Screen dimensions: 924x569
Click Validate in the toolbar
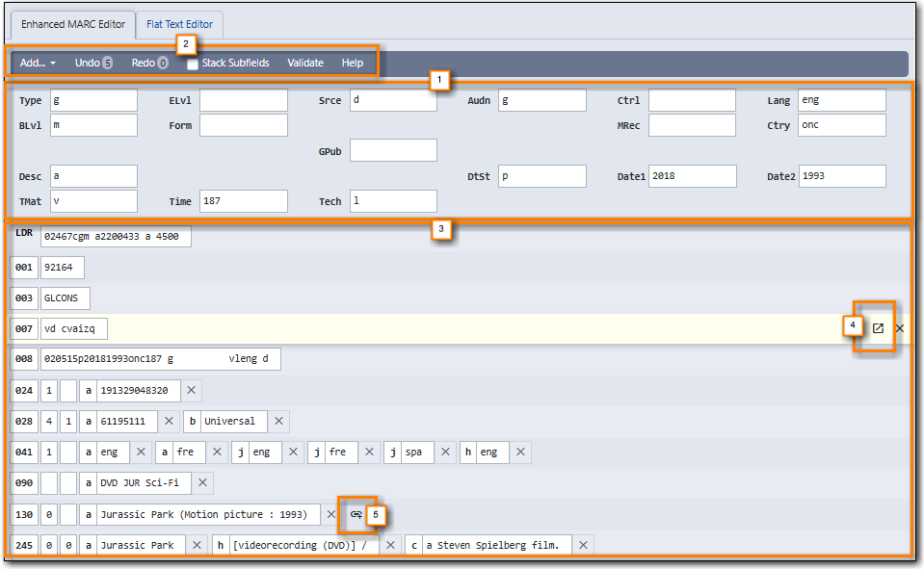click(x=305, y=63)
